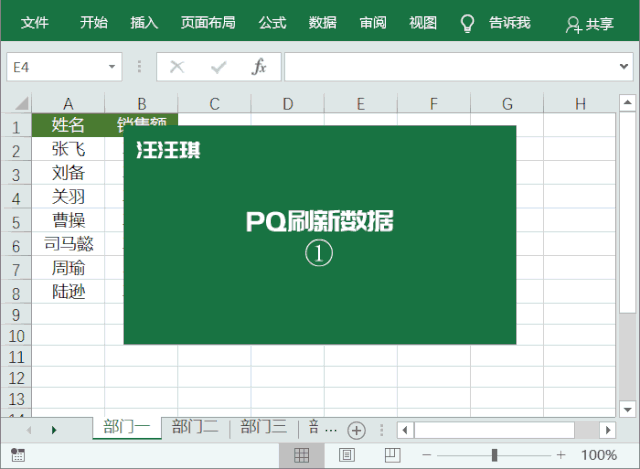Viewport: 640px width, 469px height.
Task: Open the 插入 ribbon tab
Action: click(x=144, y=22)
